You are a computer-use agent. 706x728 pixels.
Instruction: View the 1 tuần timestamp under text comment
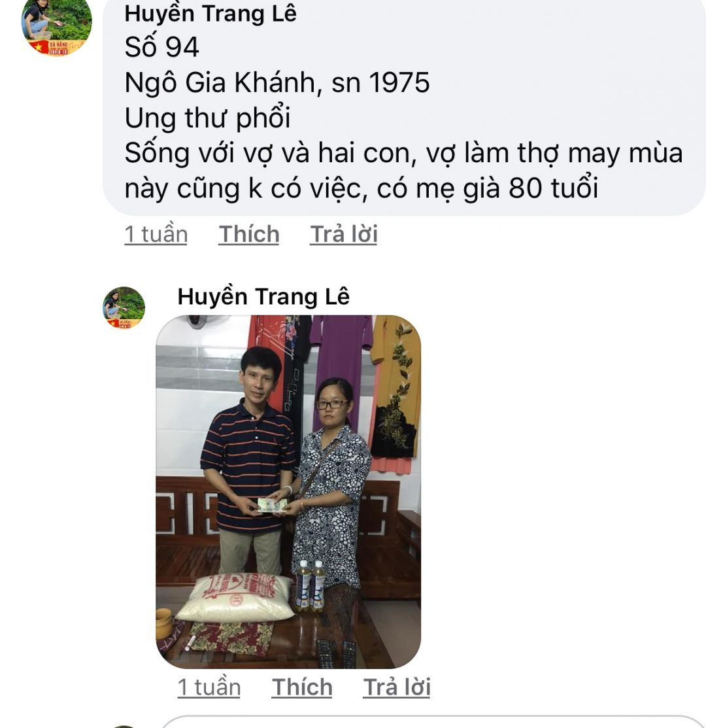[156, 234]
